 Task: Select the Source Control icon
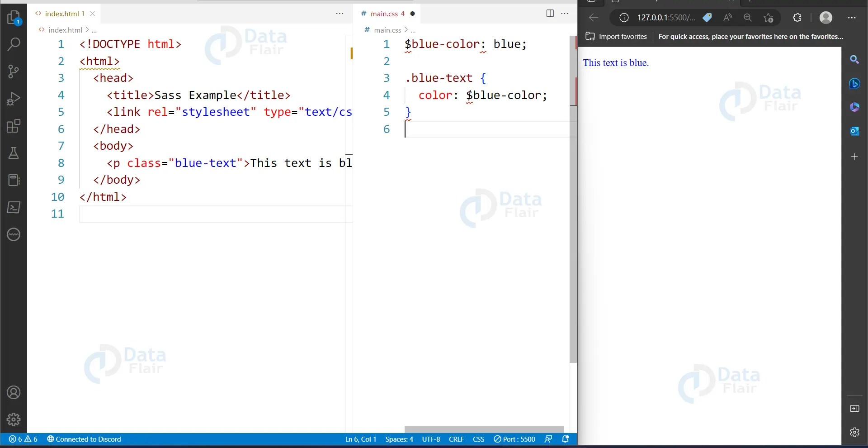pos(14,71)
